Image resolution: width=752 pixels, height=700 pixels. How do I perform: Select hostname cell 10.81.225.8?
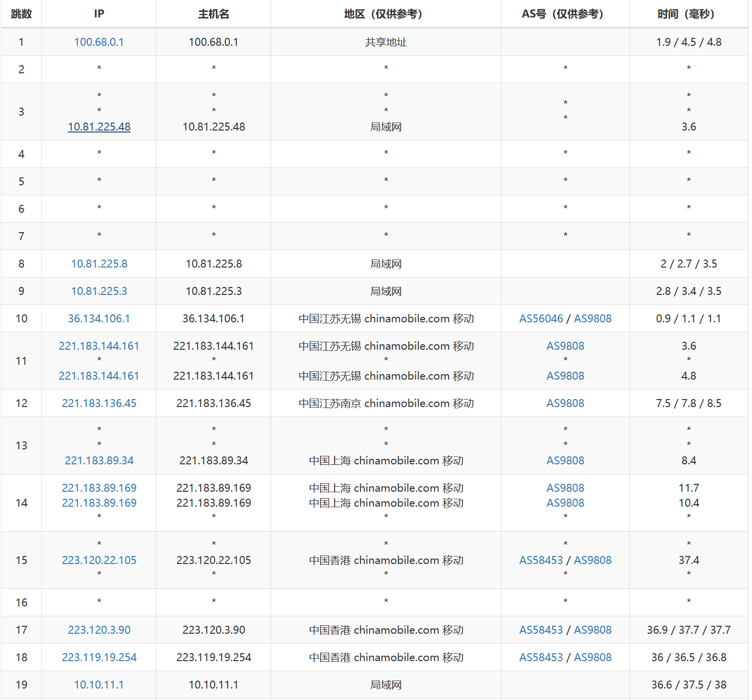click(214, 264)
